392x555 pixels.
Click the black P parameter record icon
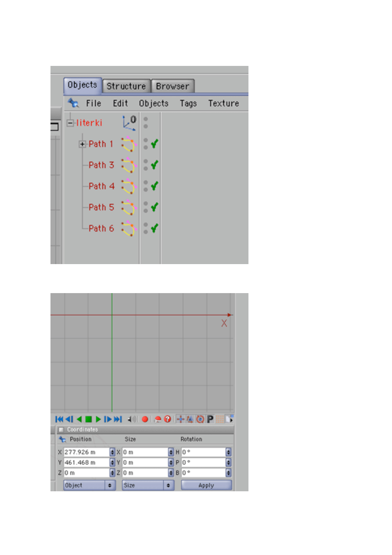click(210, 419)
